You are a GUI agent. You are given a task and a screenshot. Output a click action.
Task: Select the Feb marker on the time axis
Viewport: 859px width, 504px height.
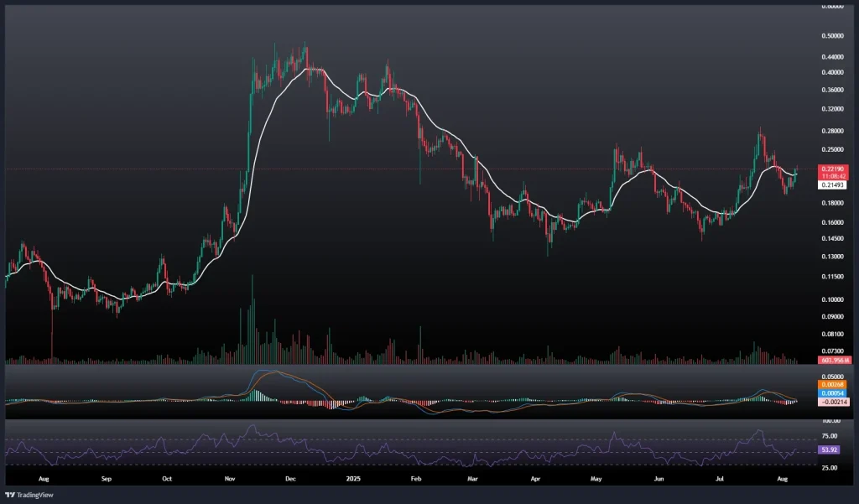414,480
